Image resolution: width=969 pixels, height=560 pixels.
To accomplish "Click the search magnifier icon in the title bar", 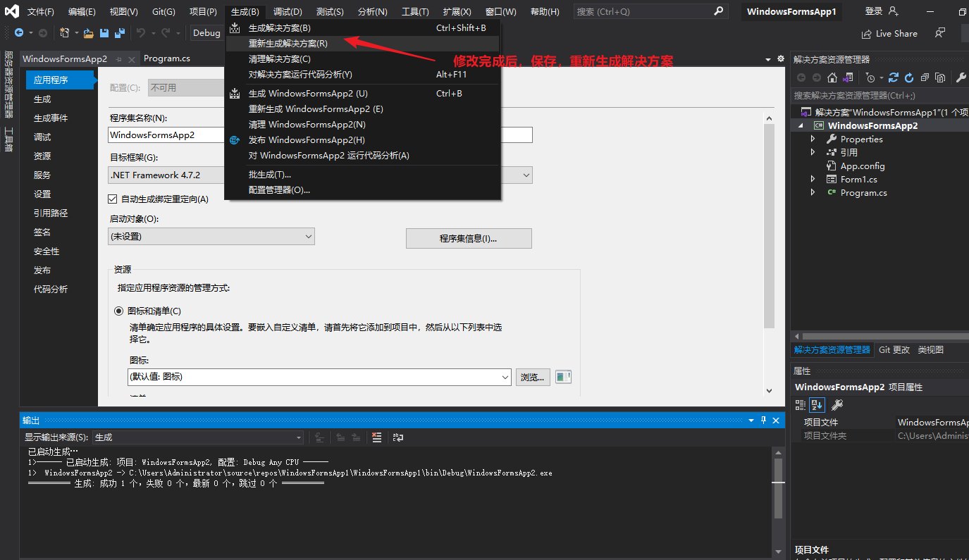I will [x=718, y=11].
